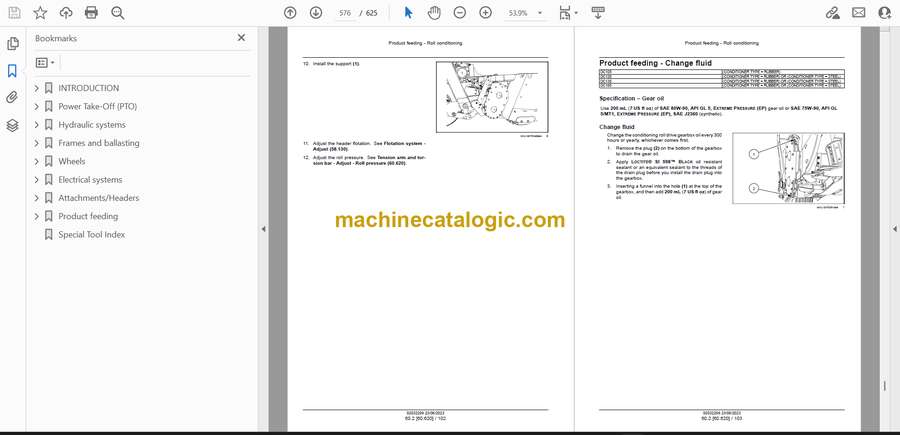Expand the Product feeding bookmark

point(37,216)
